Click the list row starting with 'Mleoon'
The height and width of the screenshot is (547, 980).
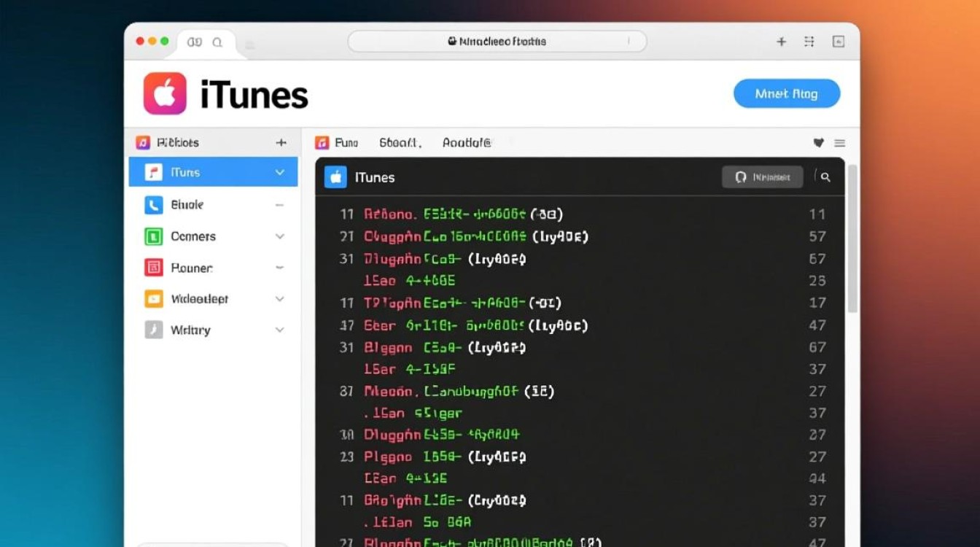582,391
